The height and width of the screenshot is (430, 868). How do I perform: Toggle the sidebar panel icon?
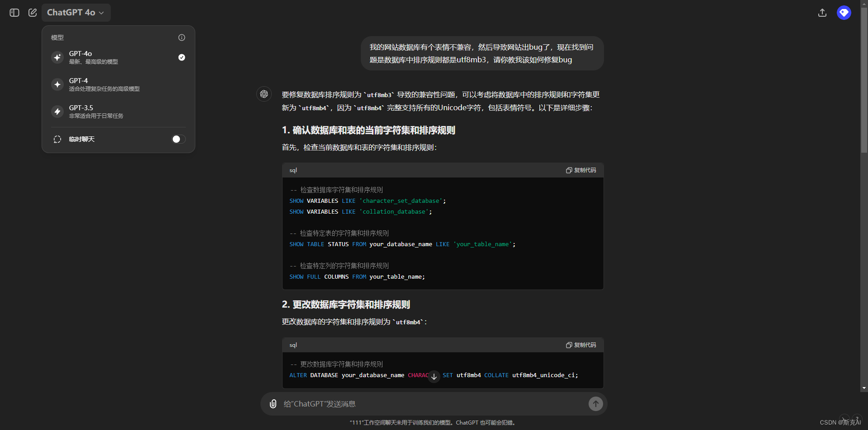[14, 13]
